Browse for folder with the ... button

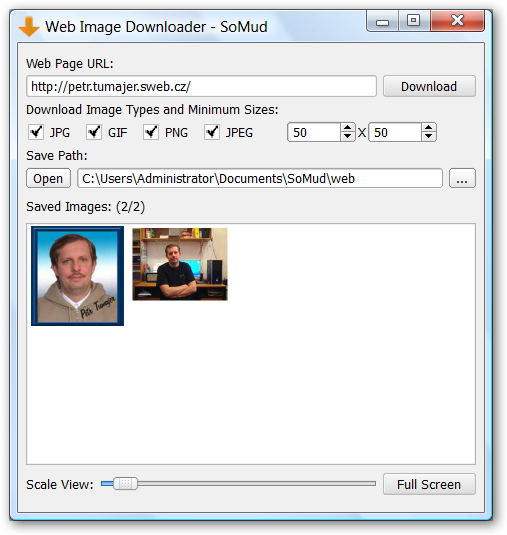click(x=462, y=178)
